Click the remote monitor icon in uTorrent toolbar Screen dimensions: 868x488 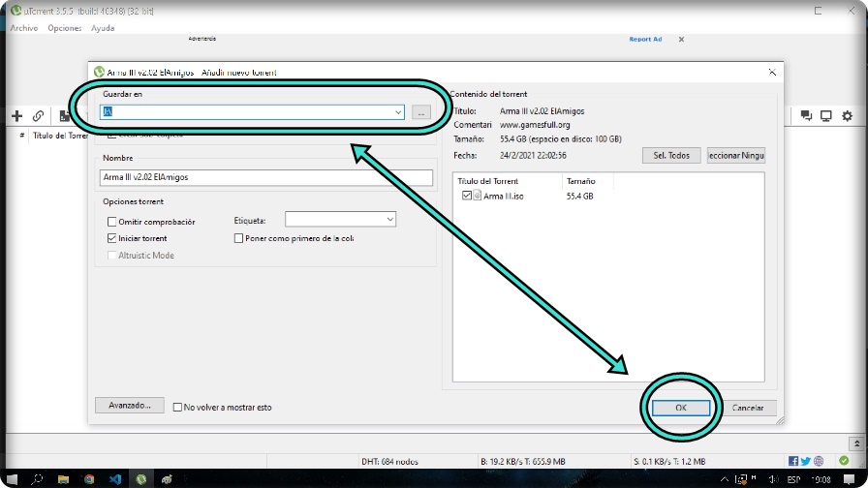click(x=826, y=115)
